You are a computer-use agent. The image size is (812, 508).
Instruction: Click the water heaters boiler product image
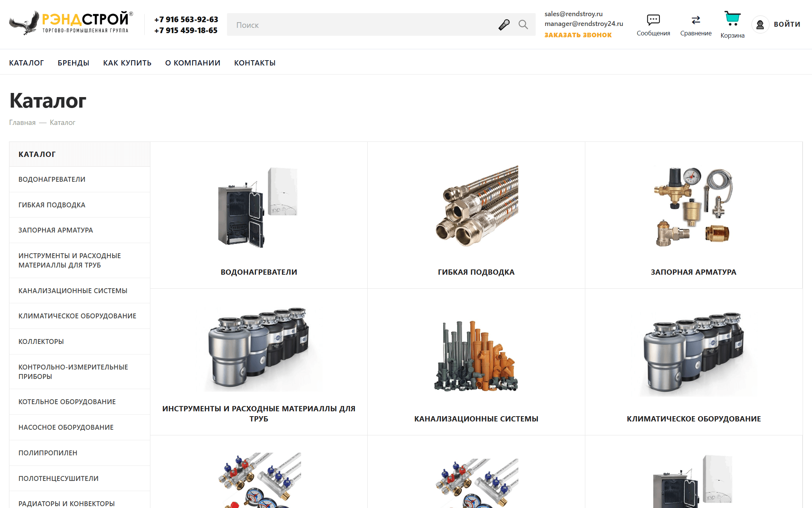point(259,207)
